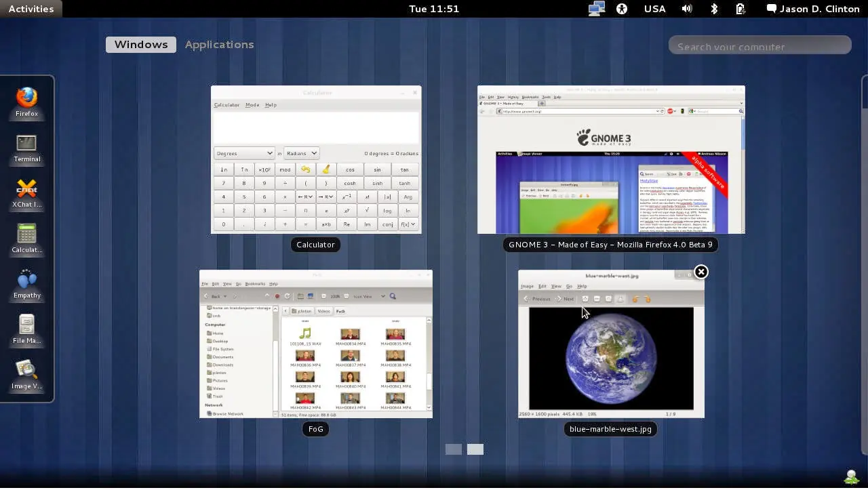Click the FoG window caption label

[315, 429]
